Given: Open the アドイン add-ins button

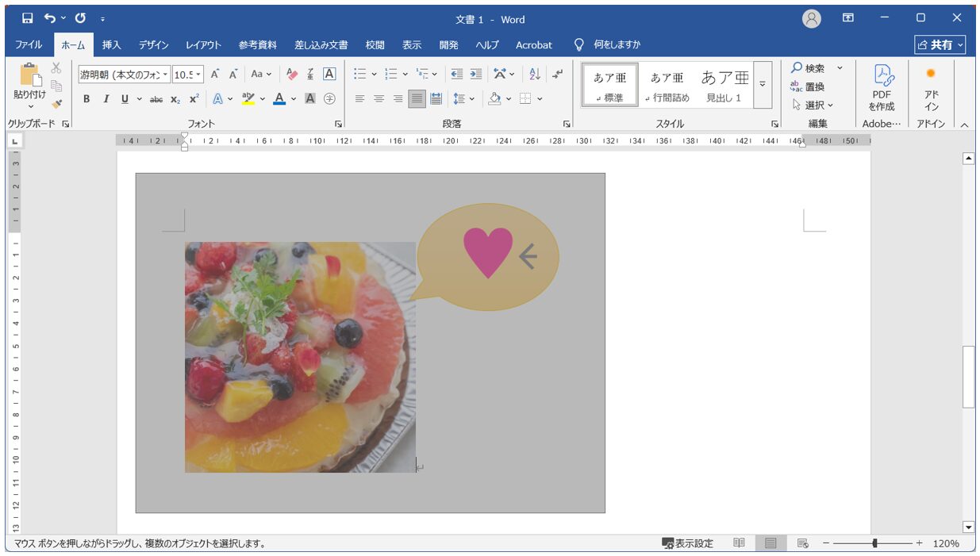Looking at the screenshot, I should pos(932,87).
